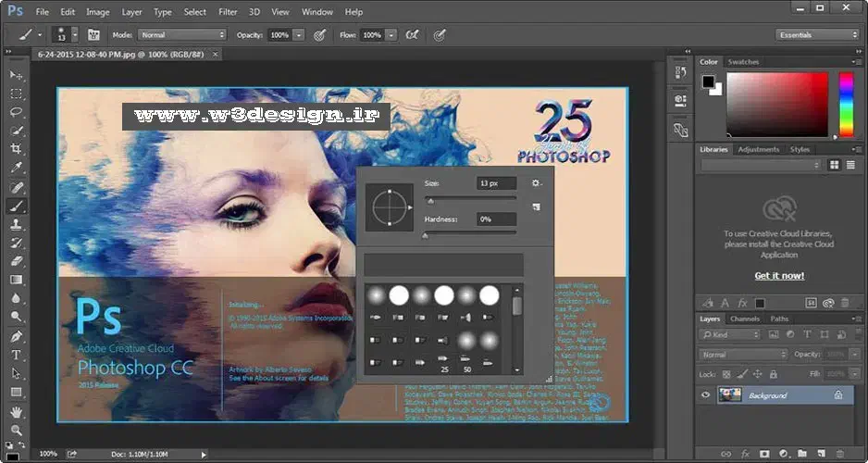
Task: Select the Crop tool in toolbar
Action: (16, 149)
